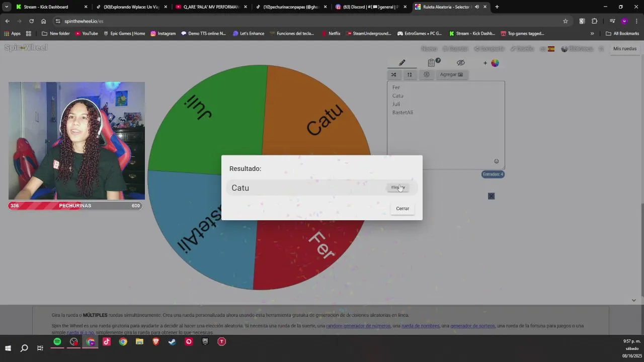Open the Netflix bookmark
Image resolution: width=644 pixels, height=362 pixels.
(331, 34)
